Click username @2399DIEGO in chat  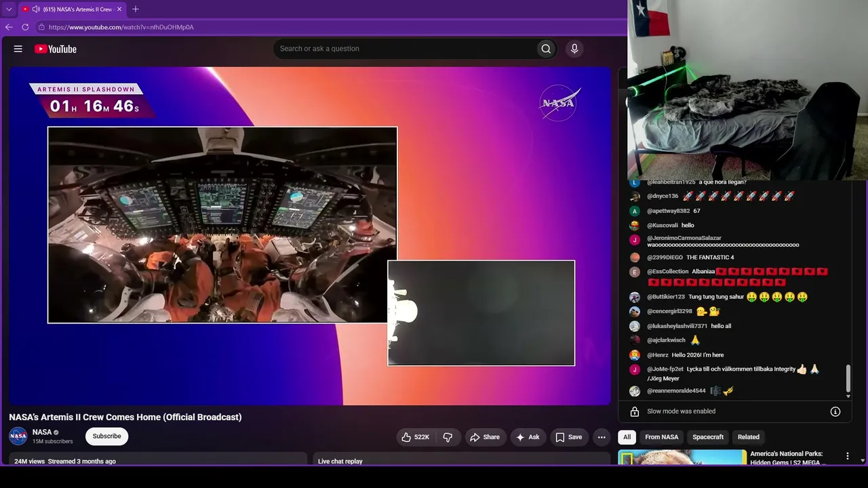pyautogui.click(x=665, y=258)
